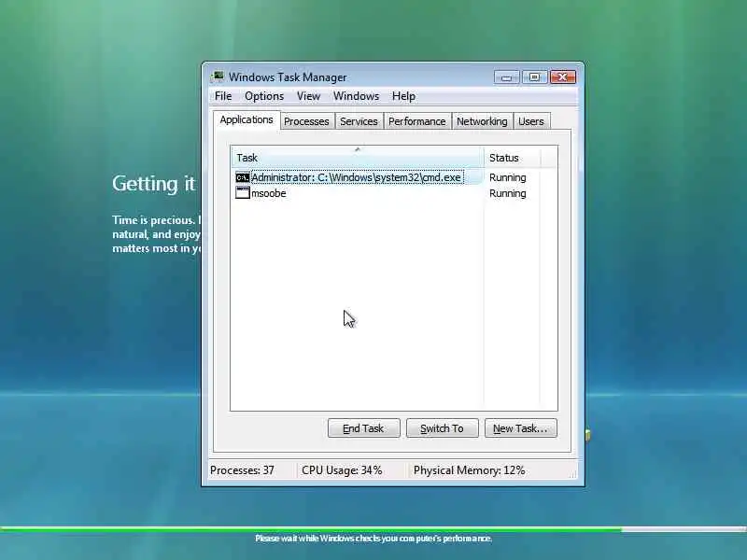
Task: Click the End Task button
Action: coord(363,428)
